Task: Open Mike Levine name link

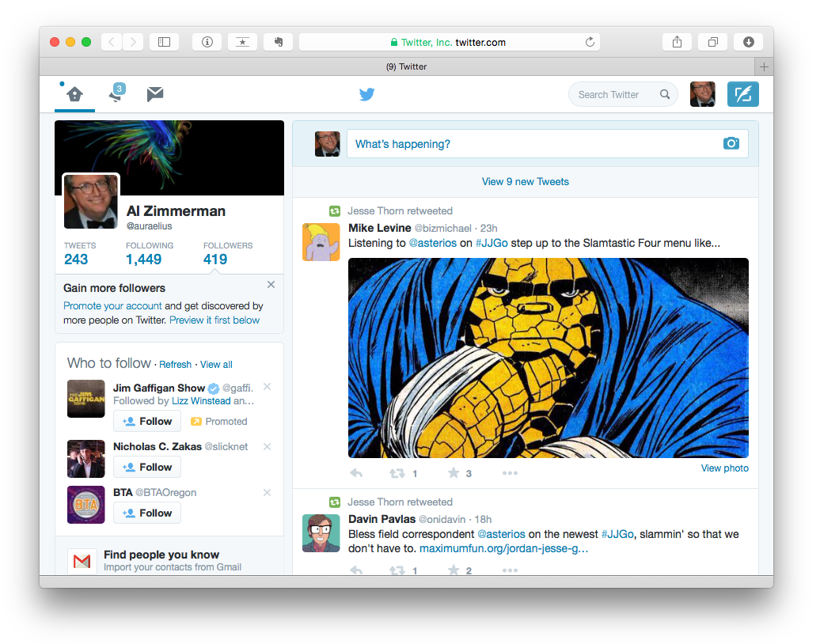Action: 380,228
